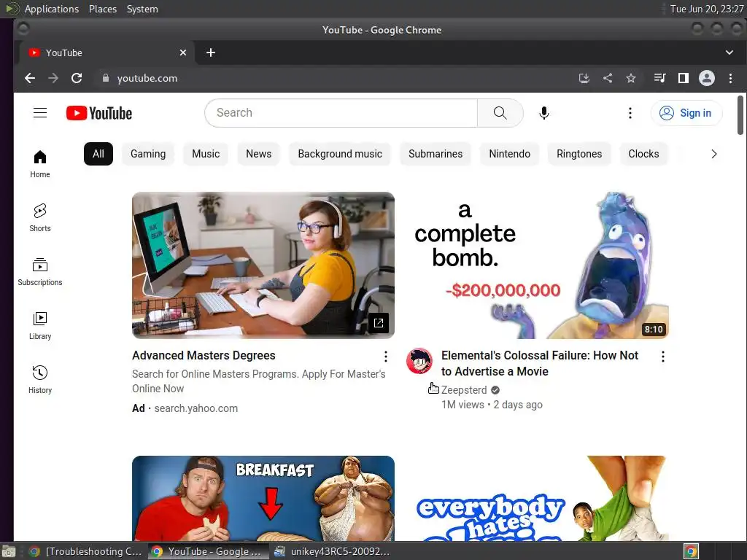Switch to Troubleshooting Chrome taskbar window
This screenshot has height=560, width=747.
click(x=86, y=551)
